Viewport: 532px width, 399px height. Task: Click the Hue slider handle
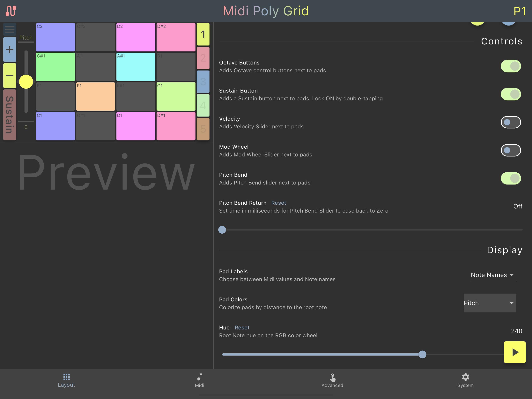(422, 354)
